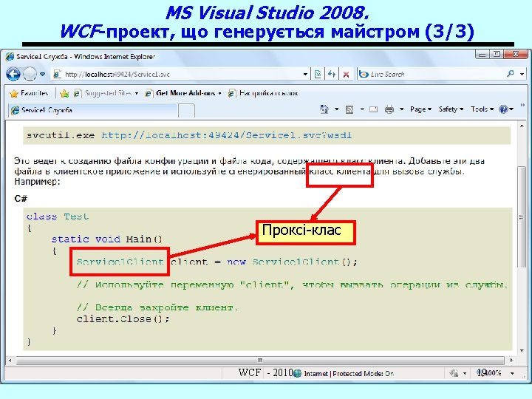
Task: Click the Read Mail toolbar icon
Action: (x=374, y=109)
